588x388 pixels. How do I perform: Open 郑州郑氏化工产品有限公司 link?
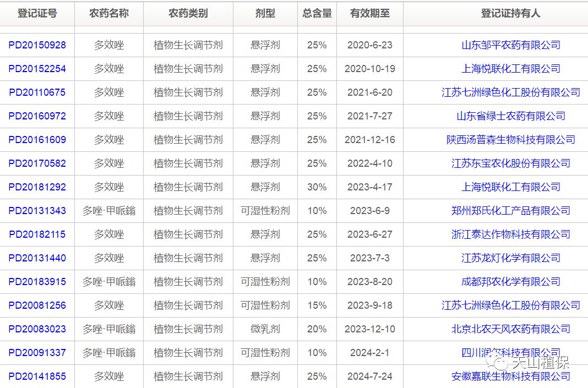tap(510, 211)
